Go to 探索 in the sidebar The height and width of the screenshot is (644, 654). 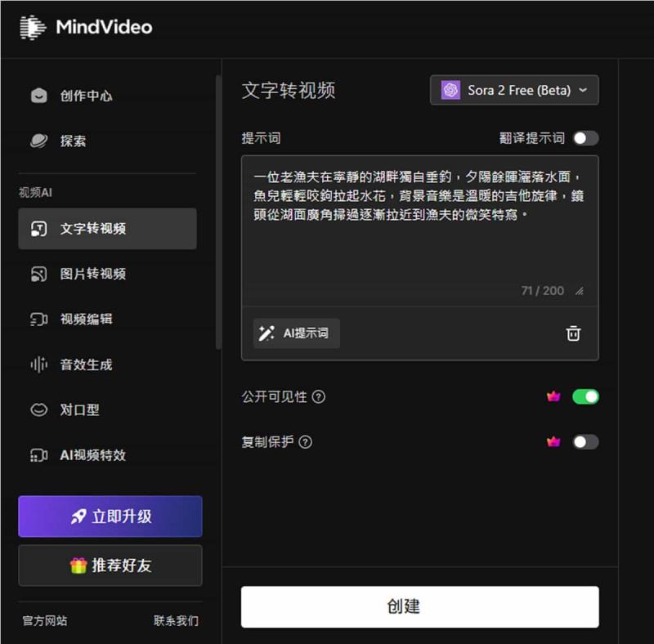coord(73,141)
